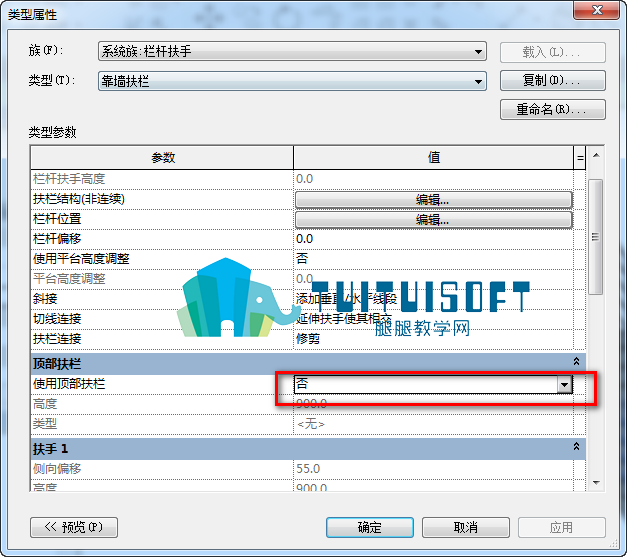Click the 参数 column header
627x557 pixels.
[162, 158]
